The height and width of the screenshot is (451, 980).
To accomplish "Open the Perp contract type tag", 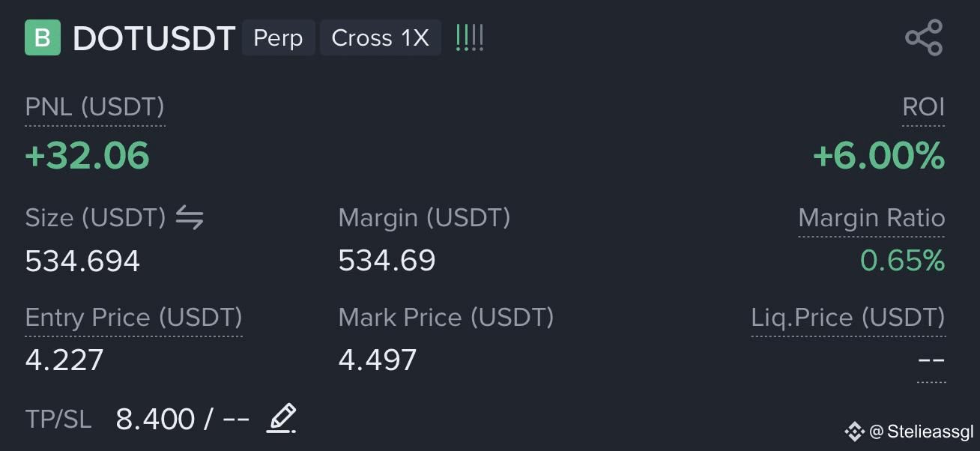I will (278, 37).
